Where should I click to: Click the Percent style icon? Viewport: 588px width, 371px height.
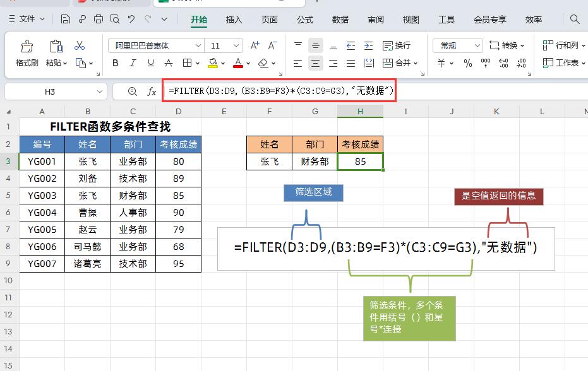click(x=468, y=63)
